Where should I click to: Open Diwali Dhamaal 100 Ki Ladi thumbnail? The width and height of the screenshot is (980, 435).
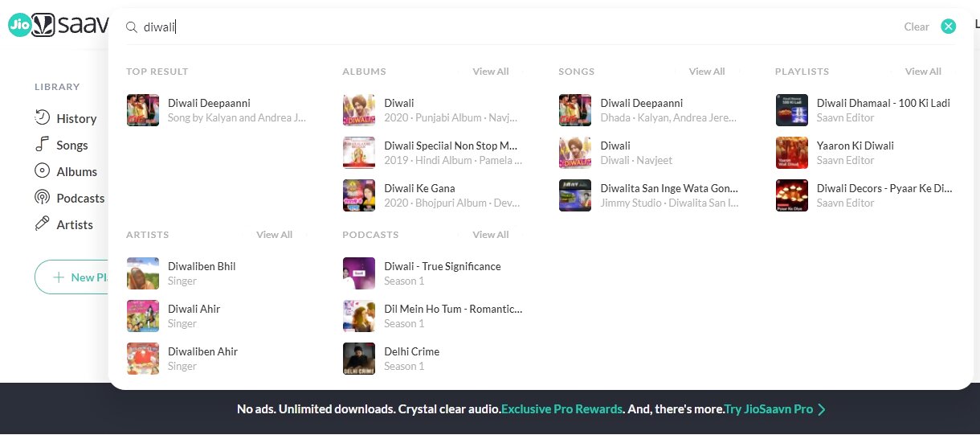pyautogui.click(x=792, y=110)
